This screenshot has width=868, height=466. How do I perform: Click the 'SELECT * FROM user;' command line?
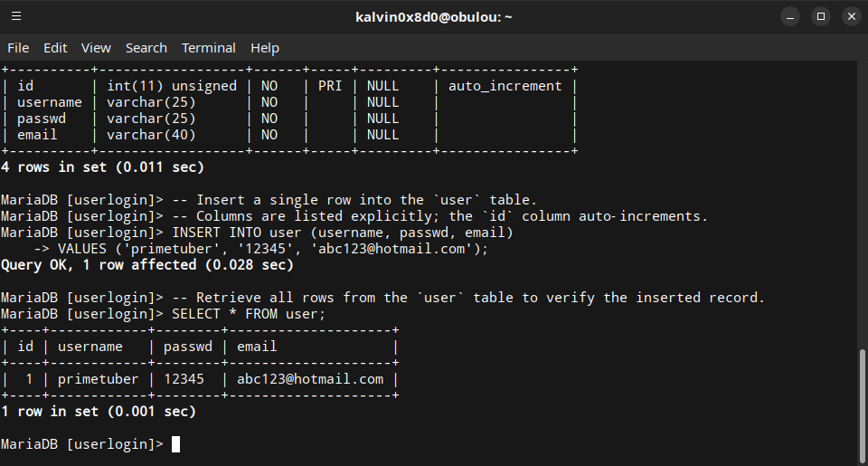[241, 314]
